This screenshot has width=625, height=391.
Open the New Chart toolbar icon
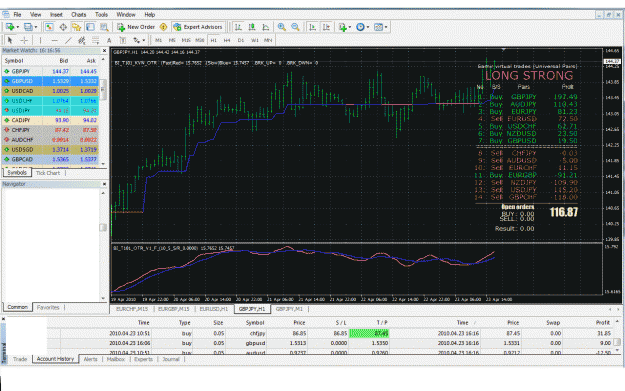[x=10, y=27]
